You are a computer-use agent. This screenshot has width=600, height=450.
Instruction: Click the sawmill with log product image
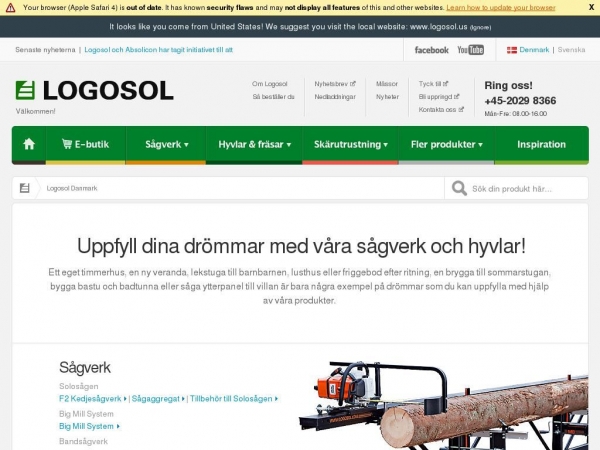(x=443, y=405)
